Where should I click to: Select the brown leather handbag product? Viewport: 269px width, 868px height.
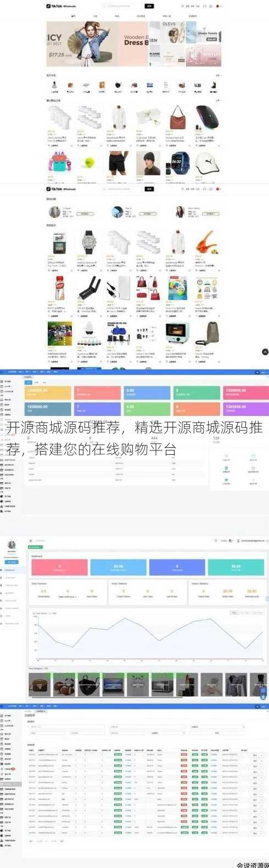[x=177, y=117]
